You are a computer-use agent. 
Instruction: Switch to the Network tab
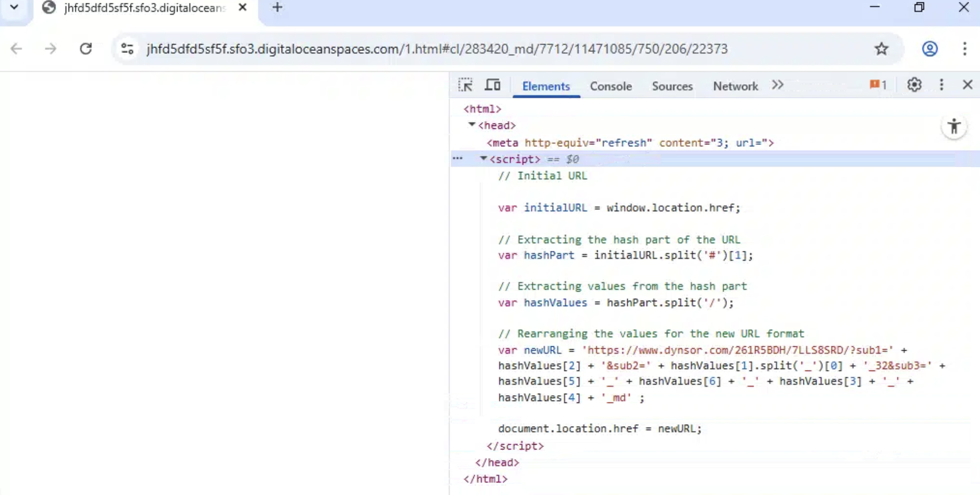735,86
